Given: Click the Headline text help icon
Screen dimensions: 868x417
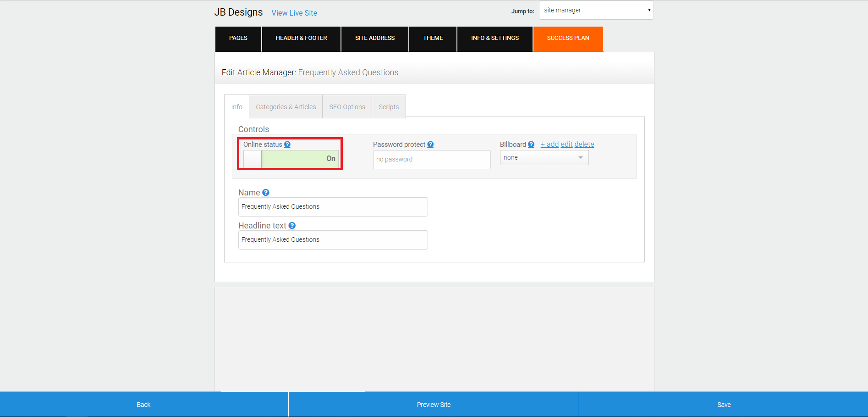Looking at the screenshot, I should pyautogui.click(x=292, y=226).
